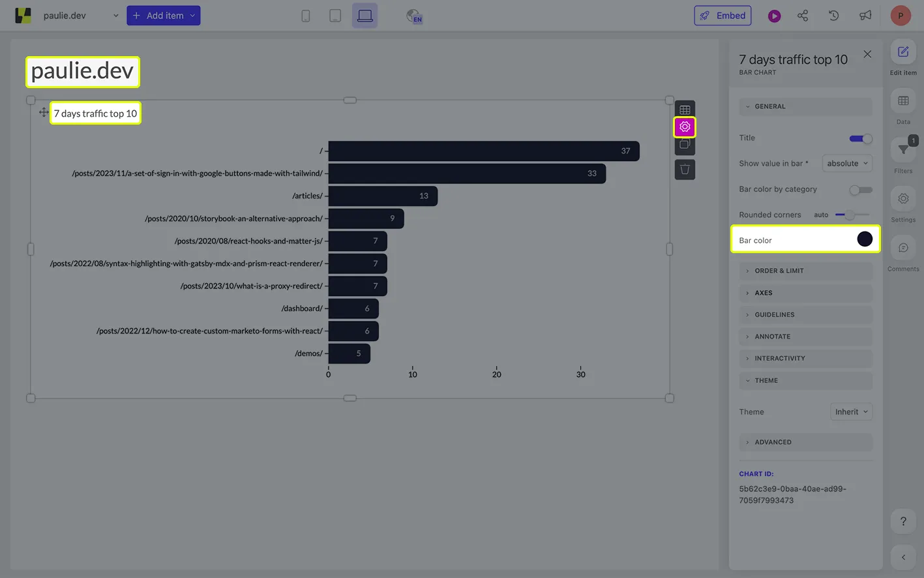Click the help question mark icon

pyautogui.click(x=903, y=521)
